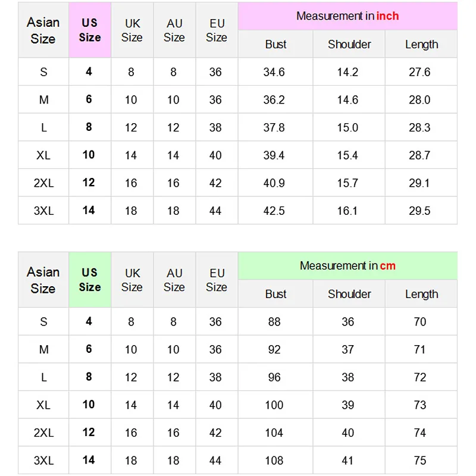476x476 pixels.
Task: Click the 88 bust cell in cm table
Action: pos(274,322)
